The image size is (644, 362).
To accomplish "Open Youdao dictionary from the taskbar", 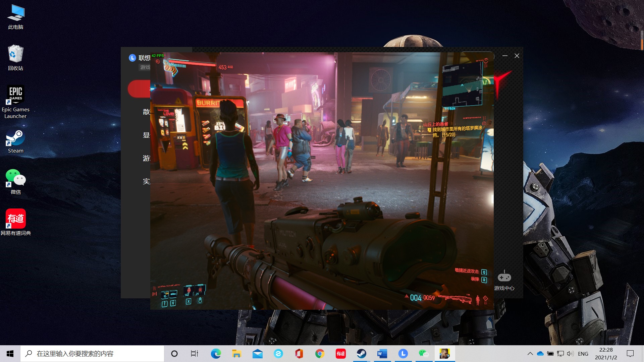I will (x=340, y=354).
